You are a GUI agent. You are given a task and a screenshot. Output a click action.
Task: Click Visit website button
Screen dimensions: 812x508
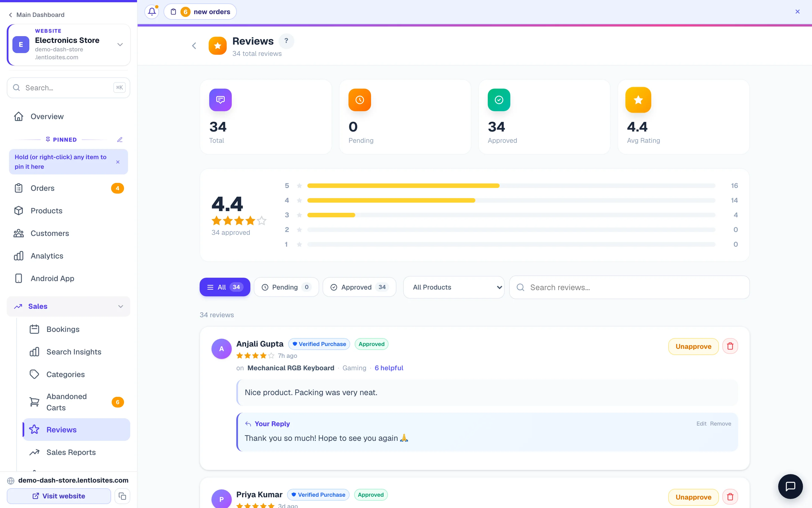(59, 496)
